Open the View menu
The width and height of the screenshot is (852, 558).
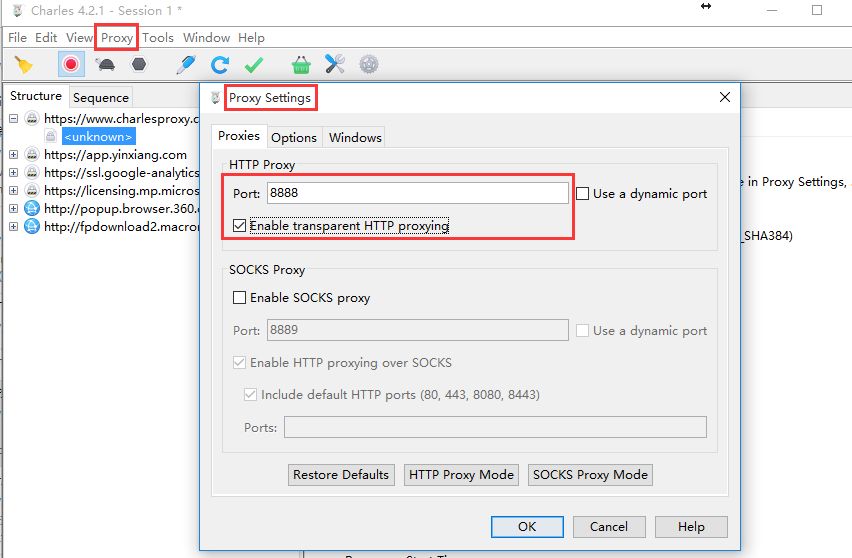(x=79, y=37)
